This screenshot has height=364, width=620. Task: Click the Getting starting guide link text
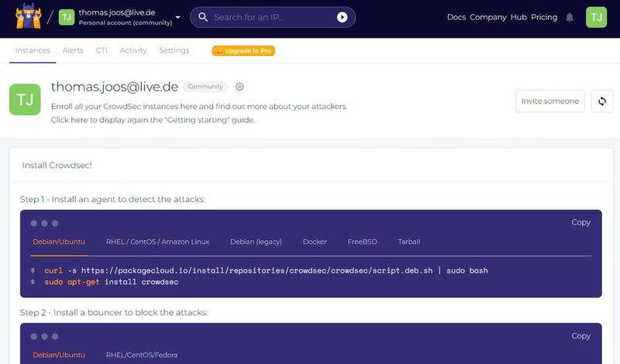tap(153, 120)
